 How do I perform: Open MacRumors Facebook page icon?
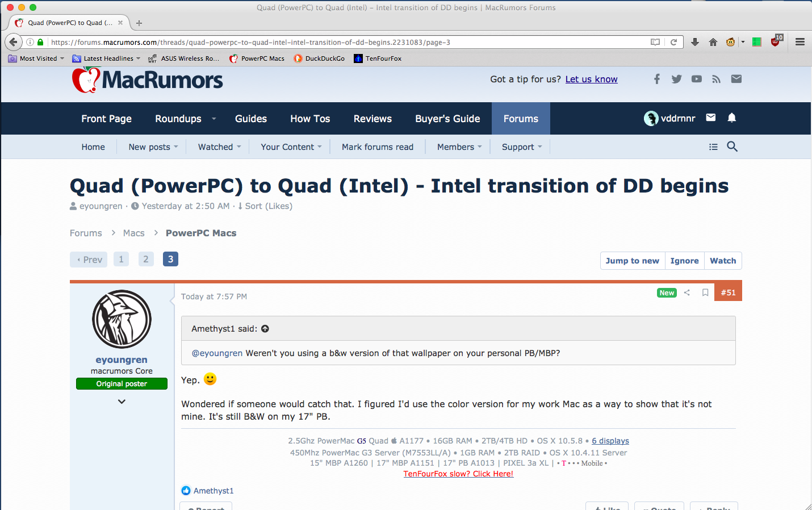[x=657, y=79]
